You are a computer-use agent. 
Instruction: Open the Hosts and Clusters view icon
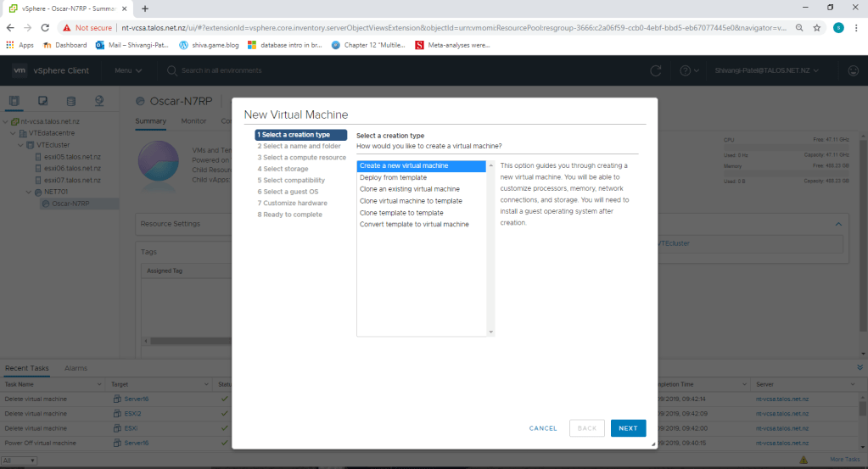14,102
